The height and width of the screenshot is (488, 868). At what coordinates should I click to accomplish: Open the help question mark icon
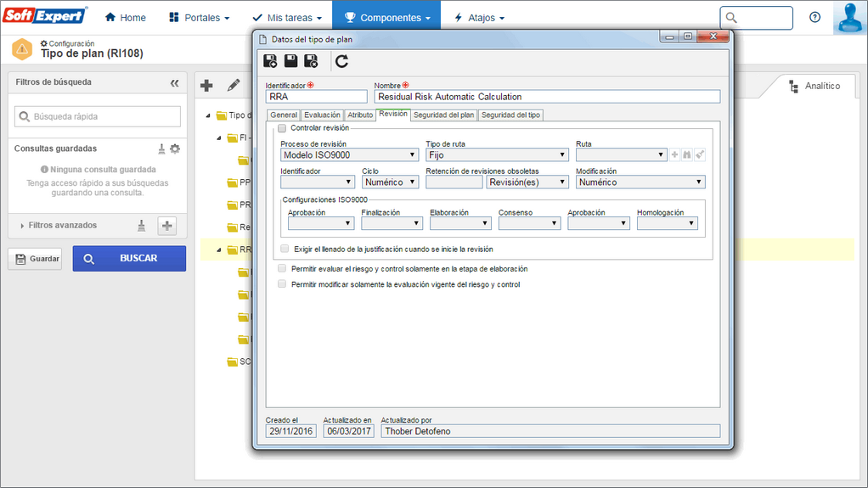point(814,17)
